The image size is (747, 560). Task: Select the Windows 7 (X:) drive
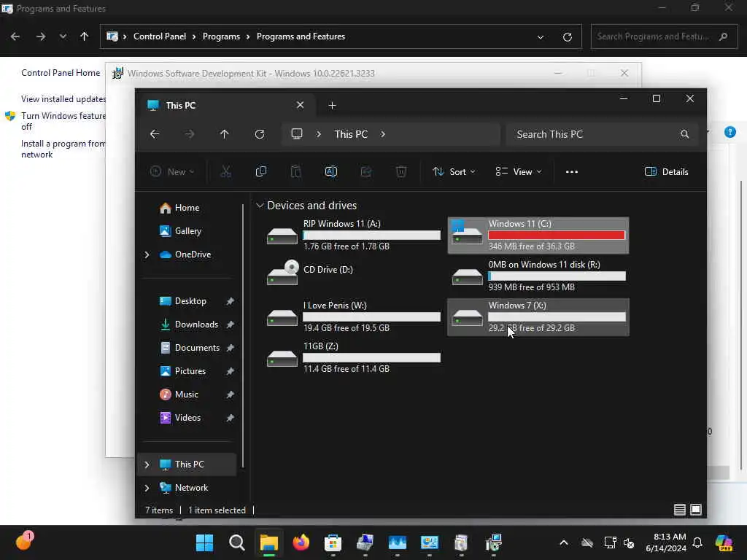(x=538, y=317)
